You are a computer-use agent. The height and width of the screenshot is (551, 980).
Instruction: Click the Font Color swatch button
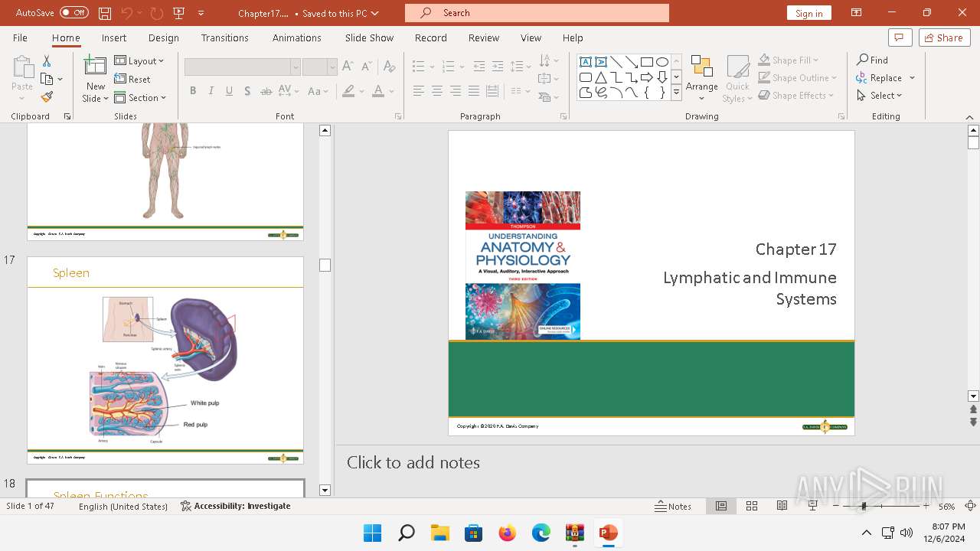(378, 91)
